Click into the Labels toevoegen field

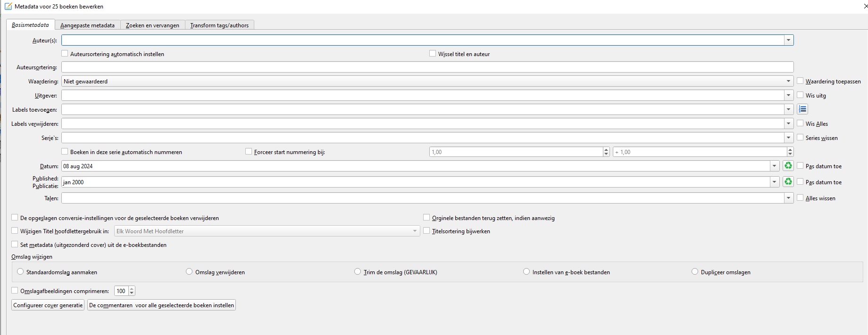click(x=423, y=109)
